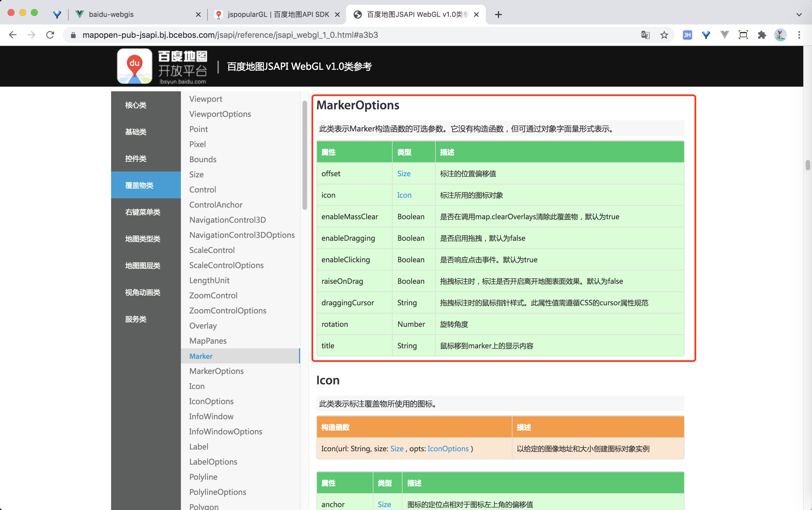The image size is (812, 510).
Task: Go to ScaleControl in class list
Action: tap(212, 250)
